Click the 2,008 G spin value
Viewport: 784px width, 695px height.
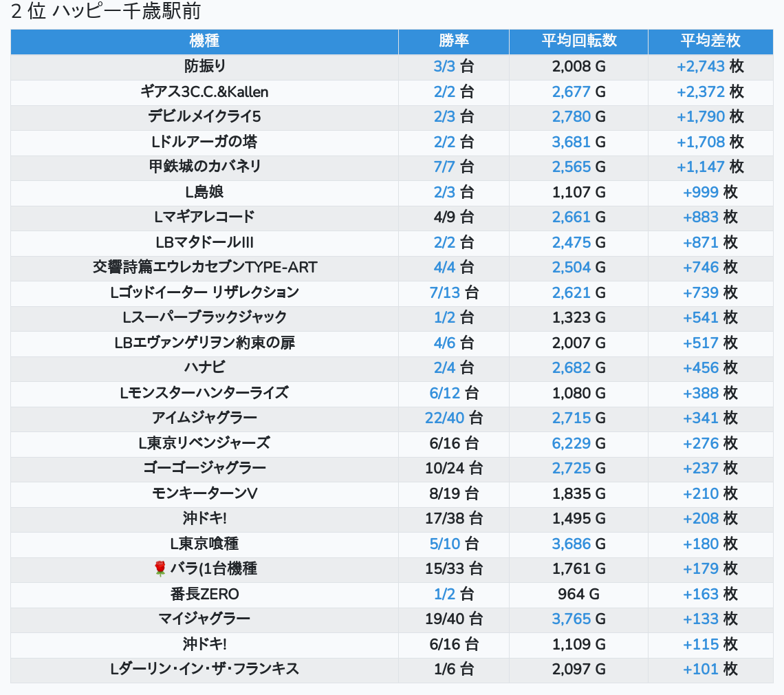[578, 67]
